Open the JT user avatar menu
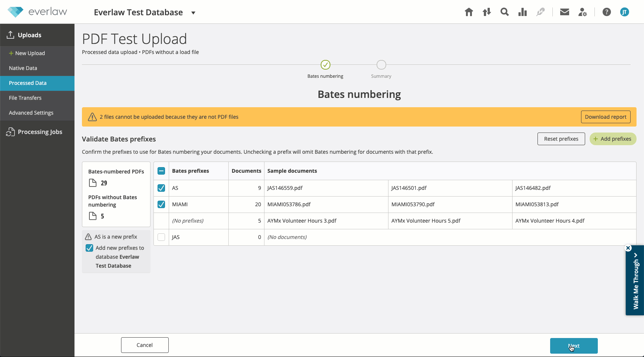The height and width of the screenshot is (357, 644). coord(625,12)
